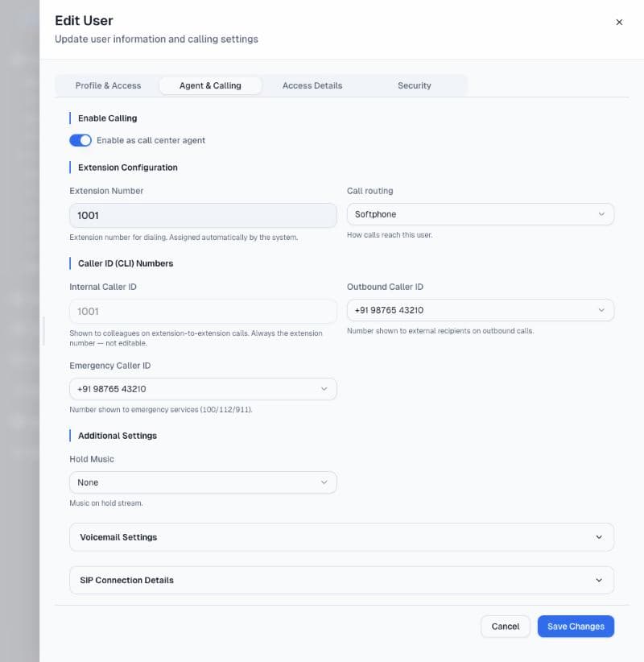Click the 'Number shown to external recipients' hint
Image resolution: width=644 pixels, height=662 pixels.
[x=440, y=330]
